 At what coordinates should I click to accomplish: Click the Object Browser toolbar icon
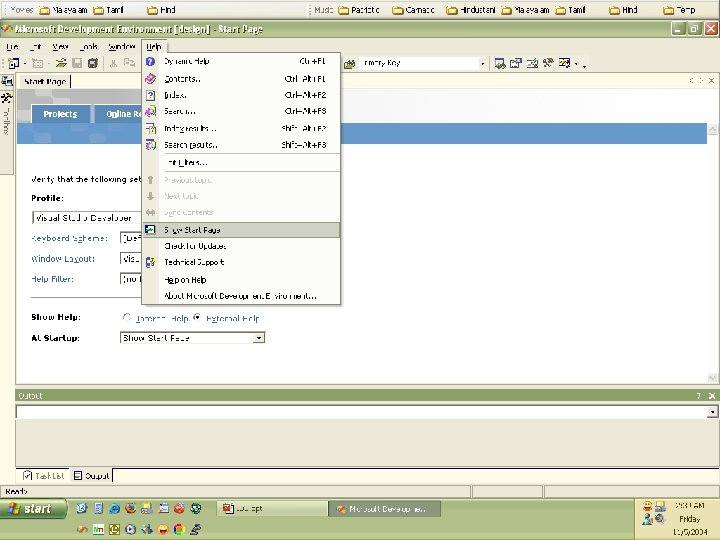pos(532,63)
